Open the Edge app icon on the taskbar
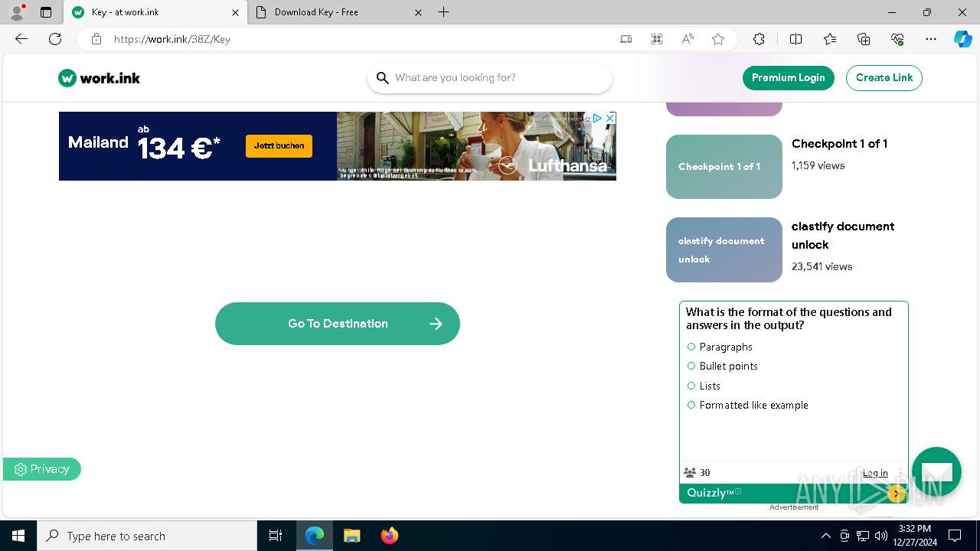 [x=315, y=536]
